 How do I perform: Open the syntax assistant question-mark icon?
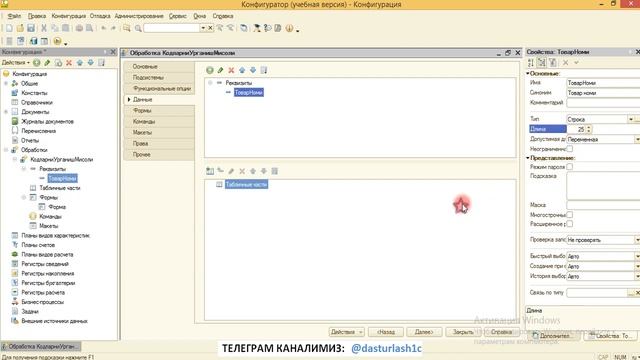click(x=268, y=28)
